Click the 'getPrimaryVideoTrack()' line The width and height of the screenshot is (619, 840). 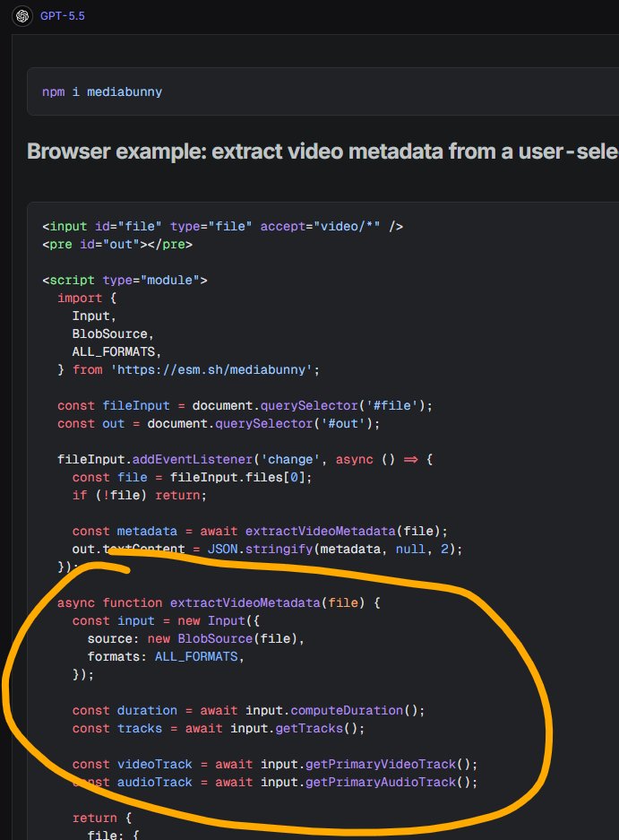pyautogui.click(x=275, y=765)
